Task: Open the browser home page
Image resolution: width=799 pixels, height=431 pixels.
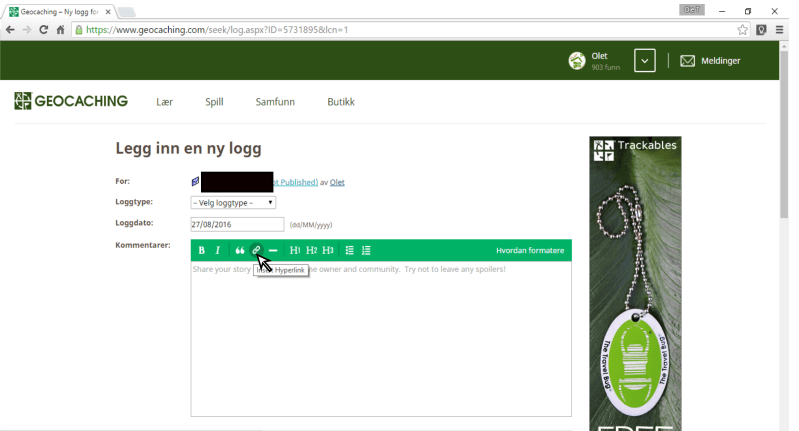Action: [60, 30]
